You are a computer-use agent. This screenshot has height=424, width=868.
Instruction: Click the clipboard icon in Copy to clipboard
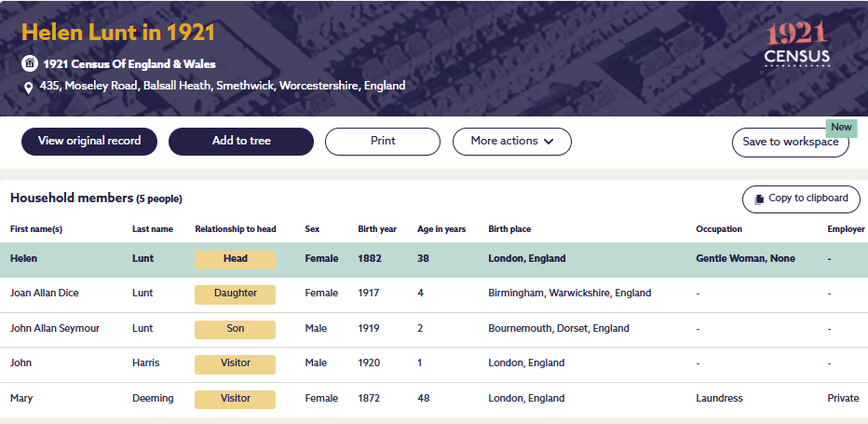pos(760,198)
